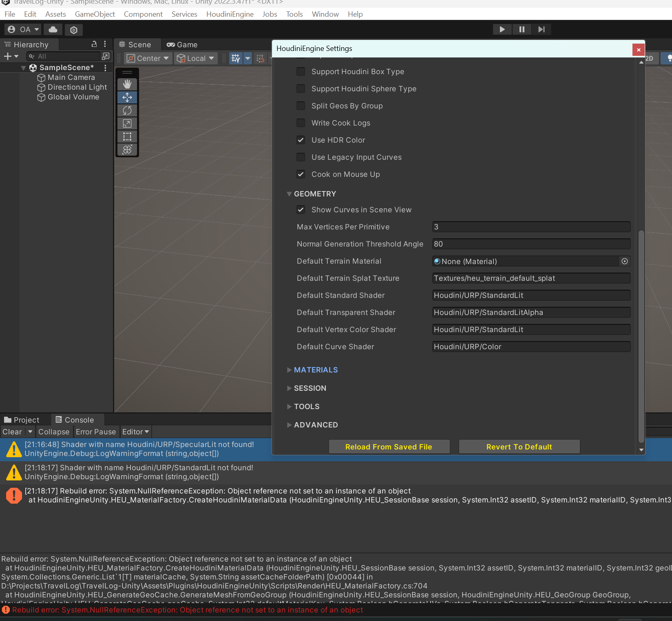Toggle Cook on Mouse Up checkbox
Image resolution: width=672 pixels, height=621 pixels.
click(x=301, y=174)
